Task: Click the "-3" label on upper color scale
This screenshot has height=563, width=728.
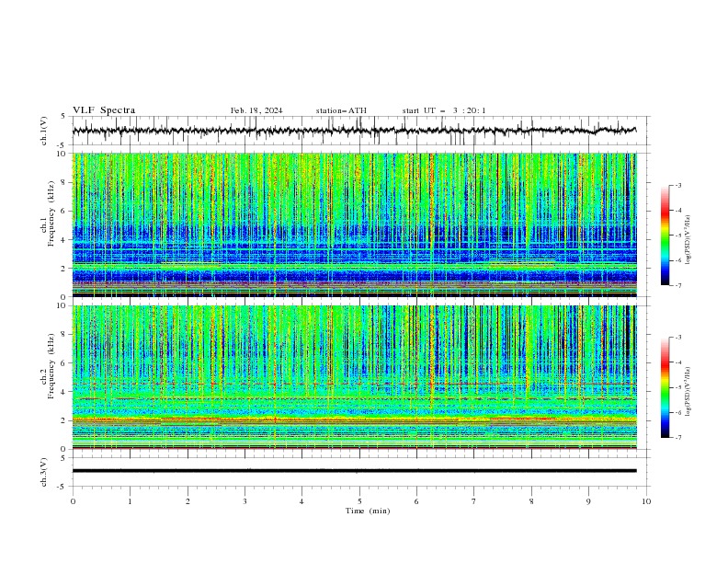Action: tap(678, 185)
